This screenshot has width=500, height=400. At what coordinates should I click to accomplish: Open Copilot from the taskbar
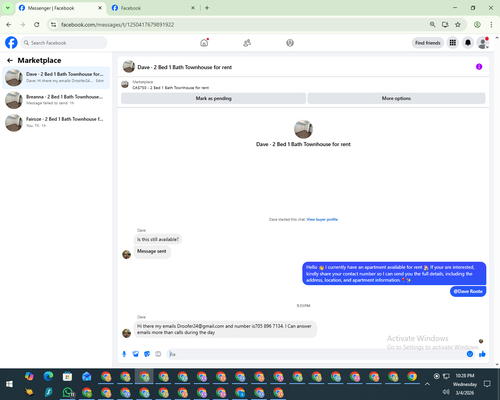click(29, 376)
